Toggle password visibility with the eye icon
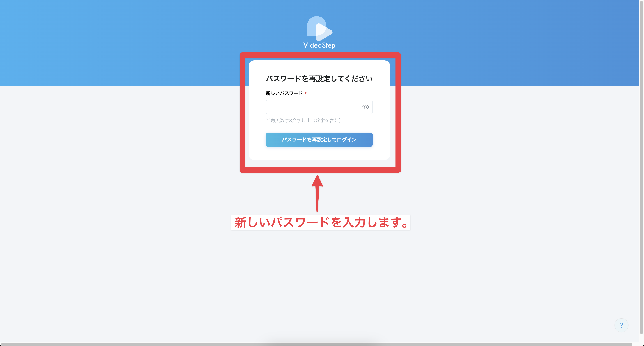Viewport: 644px width, 346px height. [365, 107]
